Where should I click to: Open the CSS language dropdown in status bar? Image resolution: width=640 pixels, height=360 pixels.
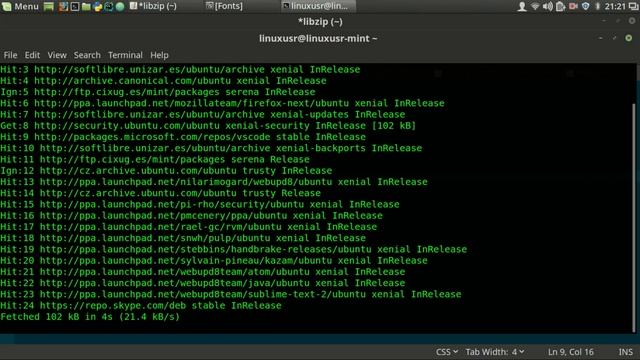click(x=447, y=352)
